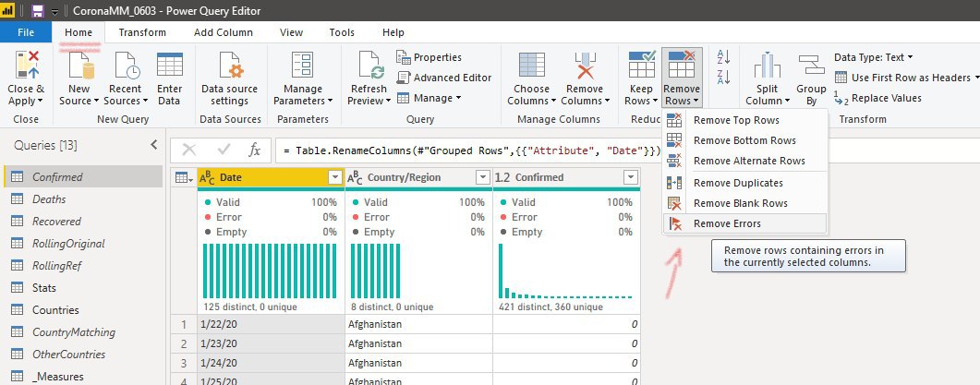Screen dimensions: 980x385
Task: Open the File tab
Action: [26, 32]
